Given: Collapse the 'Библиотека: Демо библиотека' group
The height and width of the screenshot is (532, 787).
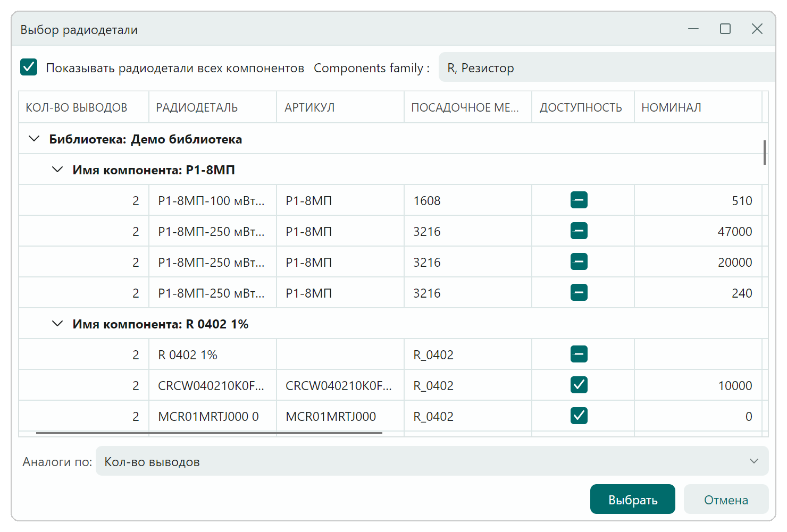Looking at the screenshot, I should 34,139.
